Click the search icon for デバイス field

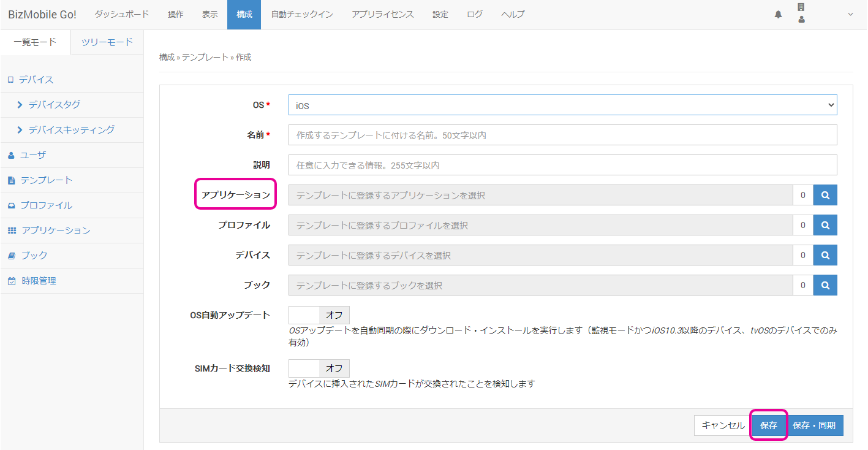click(825, 255)
